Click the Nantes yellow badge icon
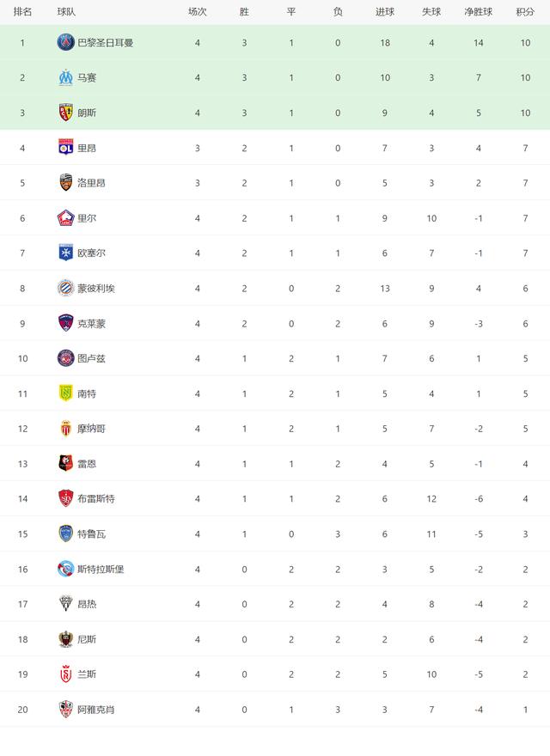 tap(65, 393)
